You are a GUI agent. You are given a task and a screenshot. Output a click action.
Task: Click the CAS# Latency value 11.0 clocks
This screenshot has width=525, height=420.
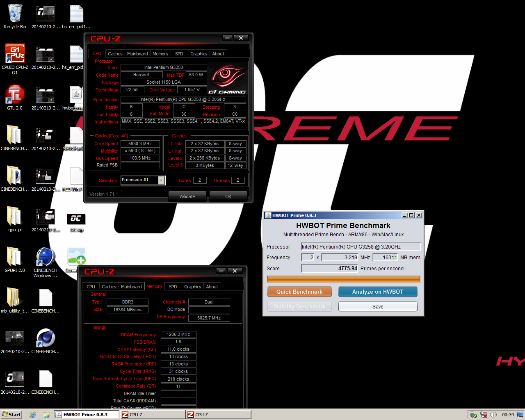pyautogui.click(x=178, y=349)
